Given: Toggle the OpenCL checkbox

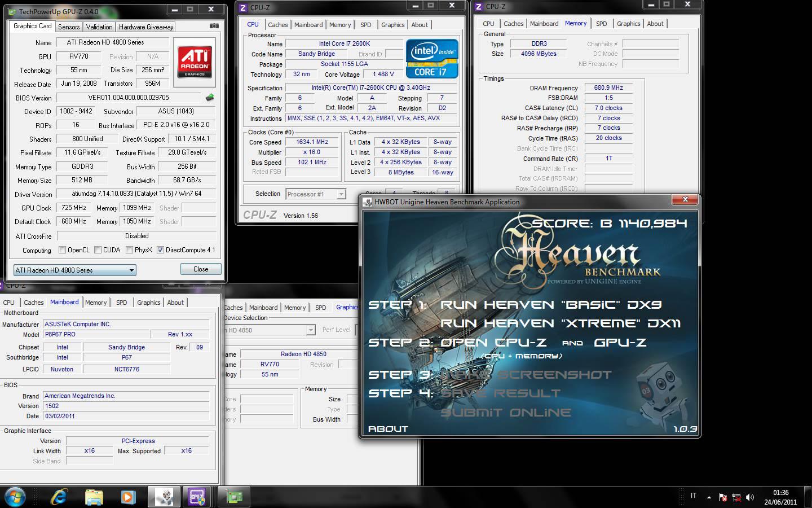Looking at the screenshot, I should (62, 250).
